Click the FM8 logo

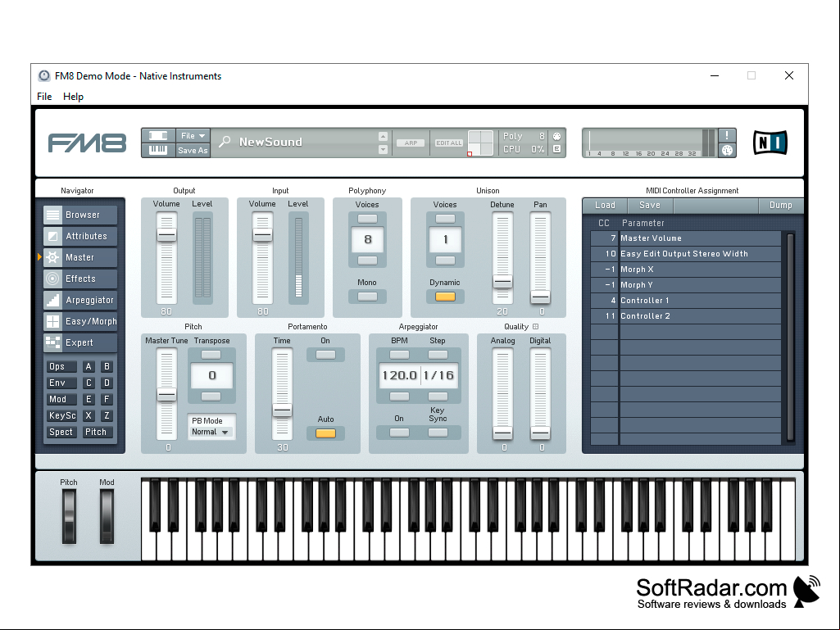(88, 143)
